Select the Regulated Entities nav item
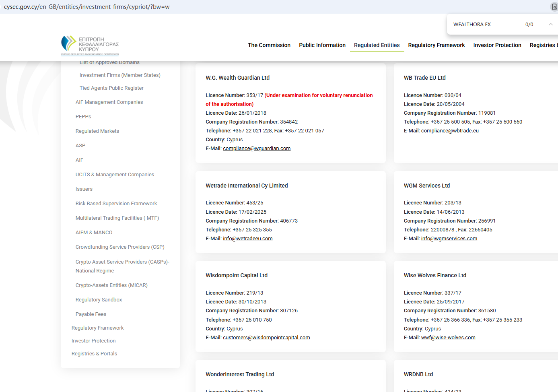558x392 pixels. pos(377,45)
